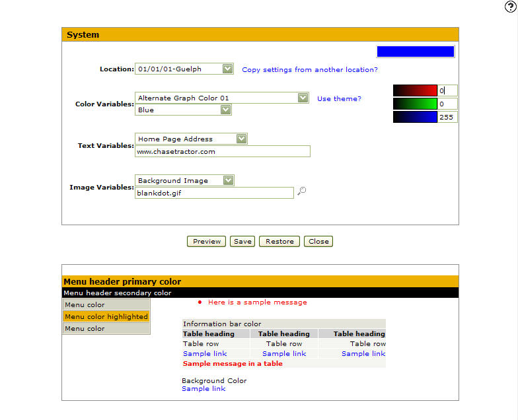Click the green gradient color slider
Screen dimensions: 518x420
click(415, 104)
